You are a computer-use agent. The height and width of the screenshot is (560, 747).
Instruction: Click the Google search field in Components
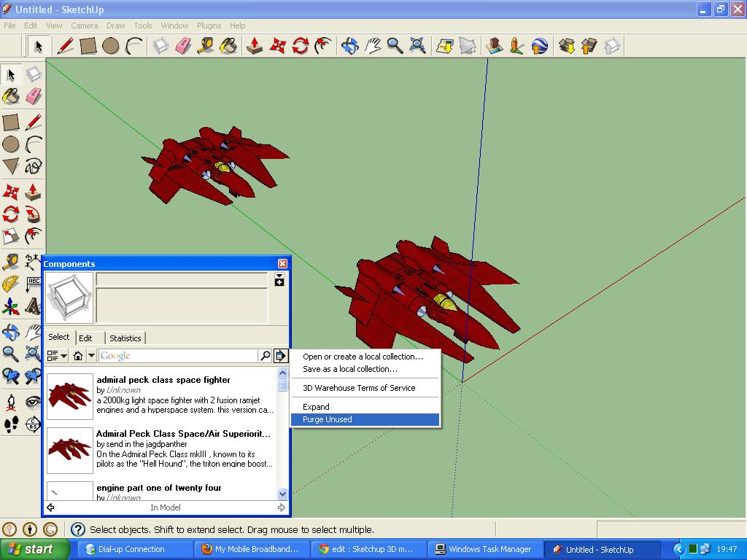178,356
